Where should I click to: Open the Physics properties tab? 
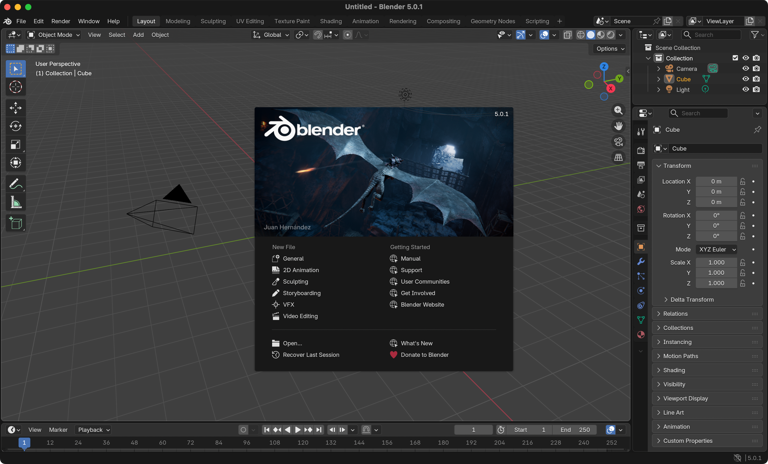(641, 291)
